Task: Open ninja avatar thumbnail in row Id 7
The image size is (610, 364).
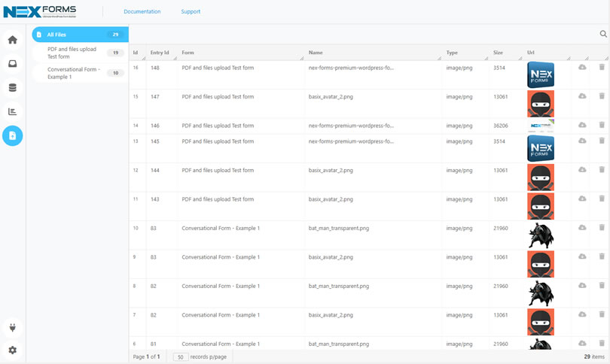Action: click(541, 322)
